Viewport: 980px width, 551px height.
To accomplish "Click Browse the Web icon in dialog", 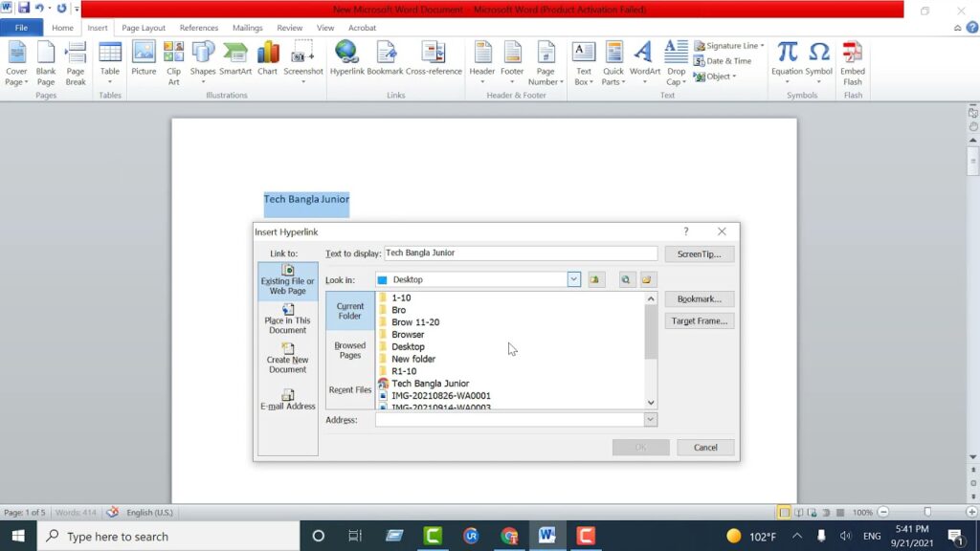I will (x=626, y=280).
